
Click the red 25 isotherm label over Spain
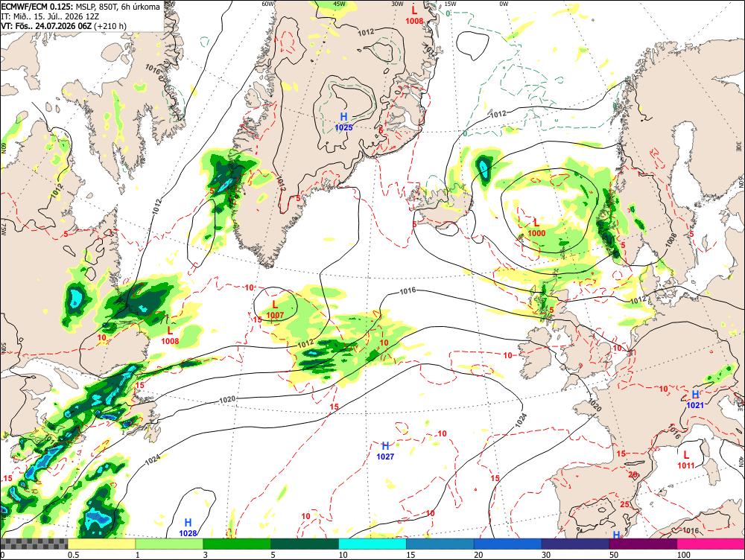(624, 504)
